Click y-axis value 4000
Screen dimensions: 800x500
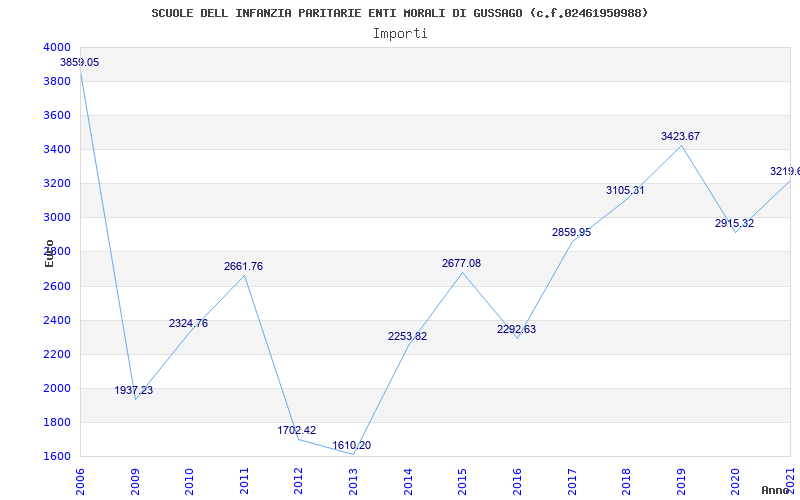(x=59, y=47)
